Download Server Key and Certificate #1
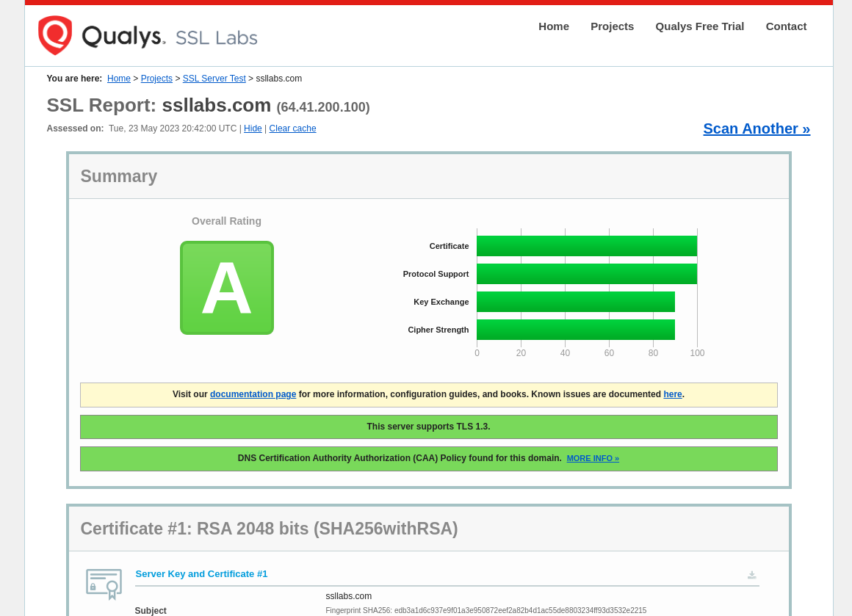Image resolution: width=852 pixels, height=616 pixels. tap(751, 575)
